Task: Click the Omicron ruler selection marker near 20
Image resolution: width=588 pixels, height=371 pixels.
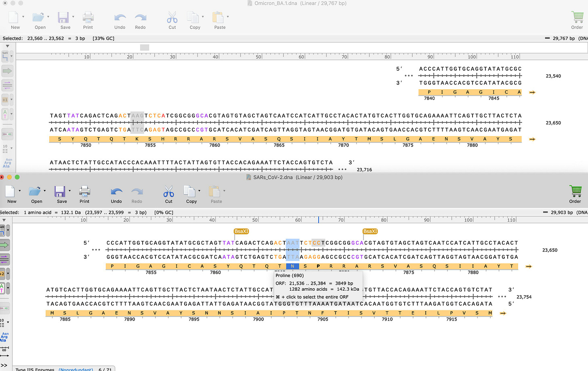Action: point(145,48)
